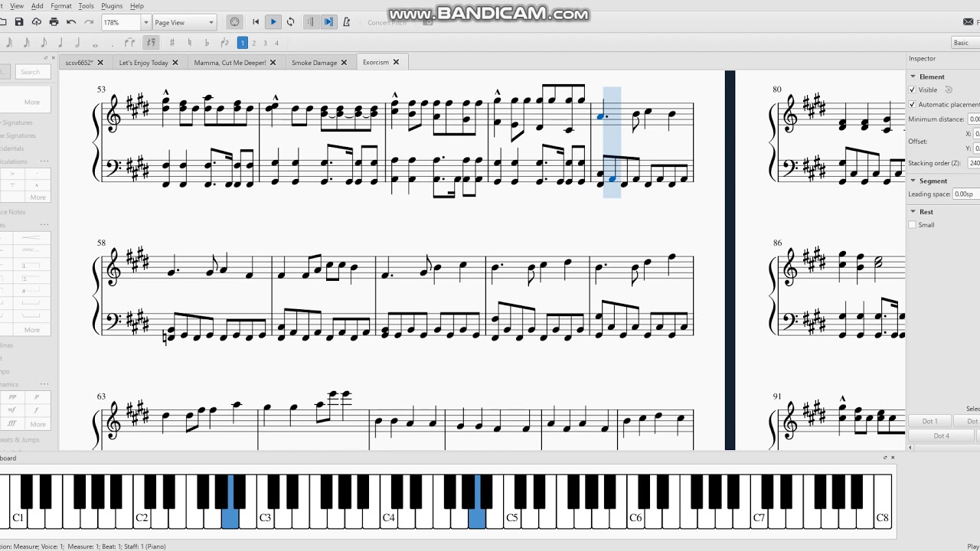Select voice 2
Image resolution: width=980 pixels, height=551 pixels.
[254, 43]
